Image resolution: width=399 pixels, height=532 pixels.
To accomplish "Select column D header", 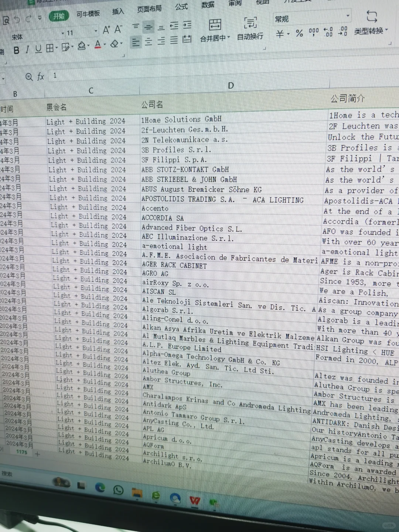I will [231, 86].
